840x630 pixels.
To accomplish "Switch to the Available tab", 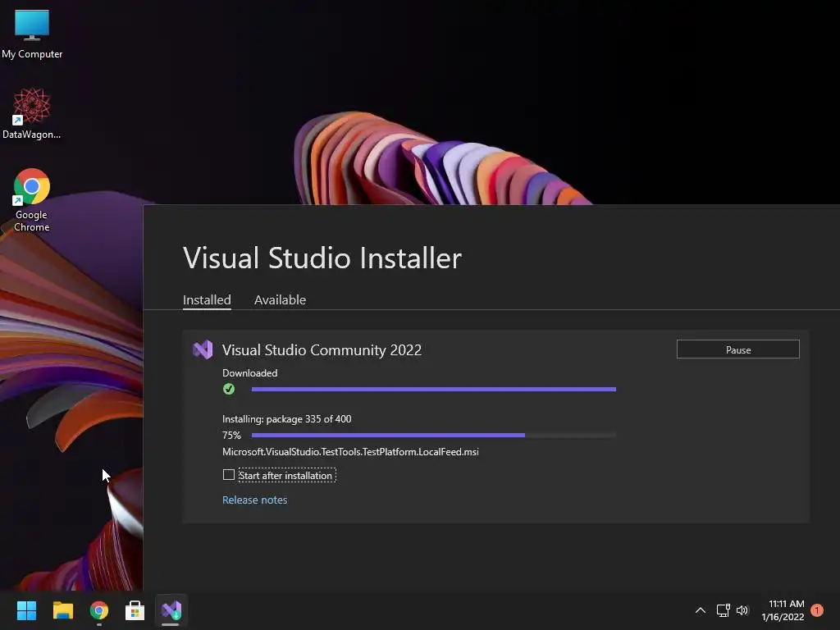I will 281,300.
